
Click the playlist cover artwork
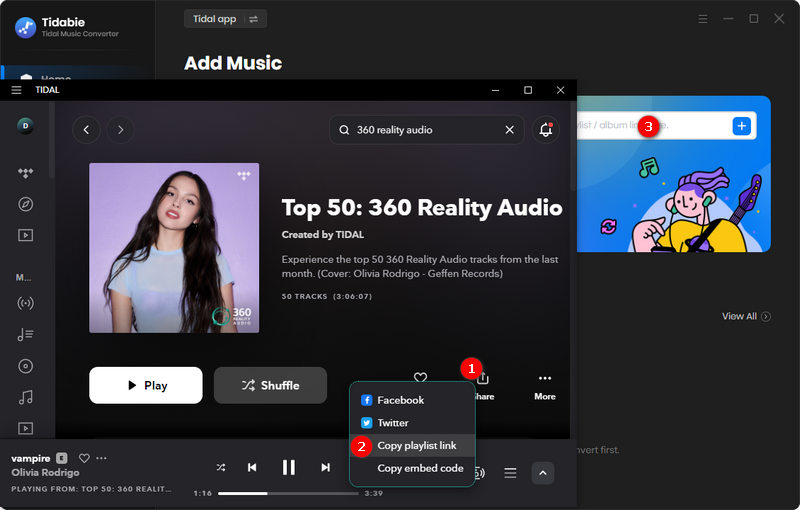174,248
